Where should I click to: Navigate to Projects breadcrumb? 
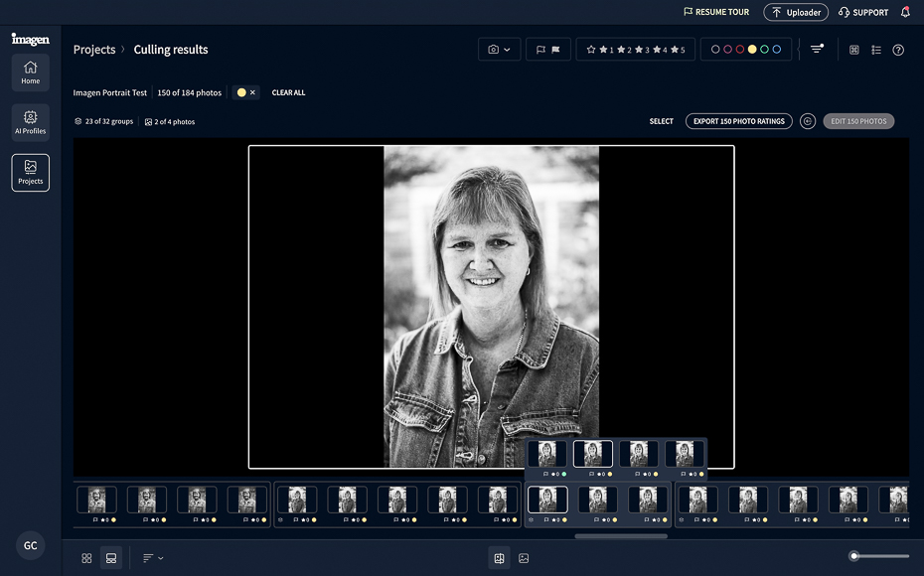pyautogui.click(x=94, y=50)
